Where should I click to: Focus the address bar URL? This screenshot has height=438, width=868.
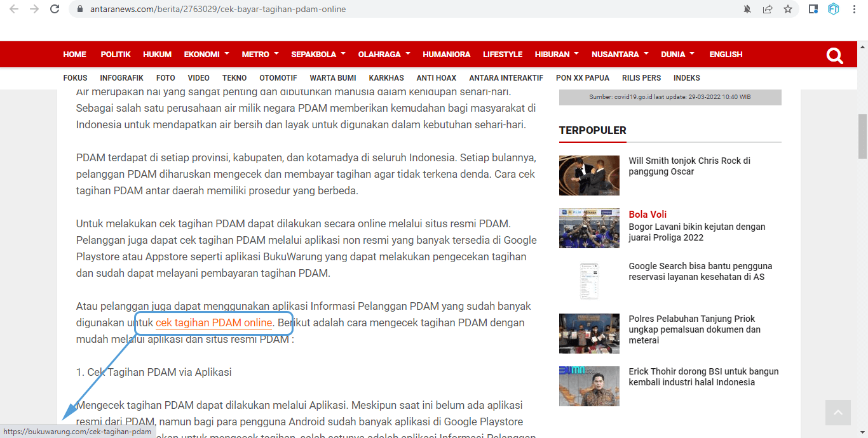[218, 10]
